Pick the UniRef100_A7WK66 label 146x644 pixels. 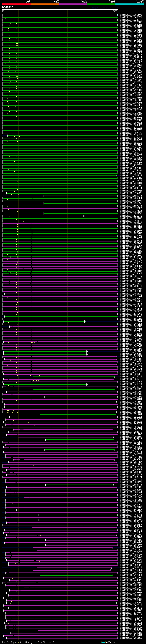coord(131,70)
